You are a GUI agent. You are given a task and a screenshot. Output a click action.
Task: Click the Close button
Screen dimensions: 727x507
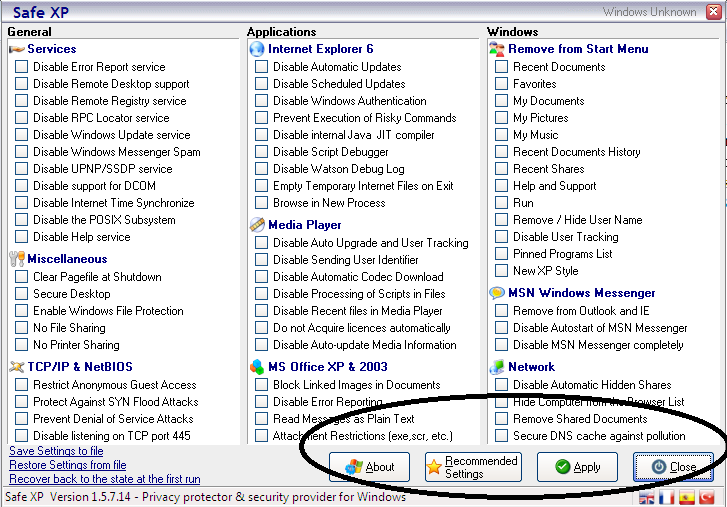click(x=673, y=467)
